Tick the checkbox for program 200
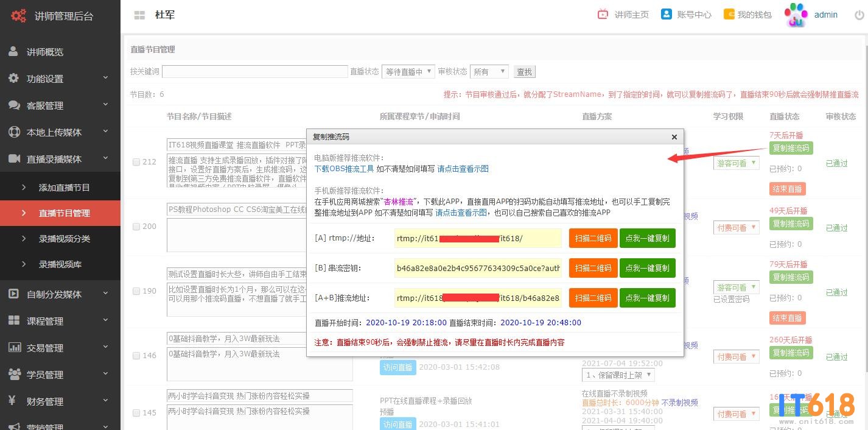Screen dimensions: 868x430 pyautogui.click(x=136, y=227)
